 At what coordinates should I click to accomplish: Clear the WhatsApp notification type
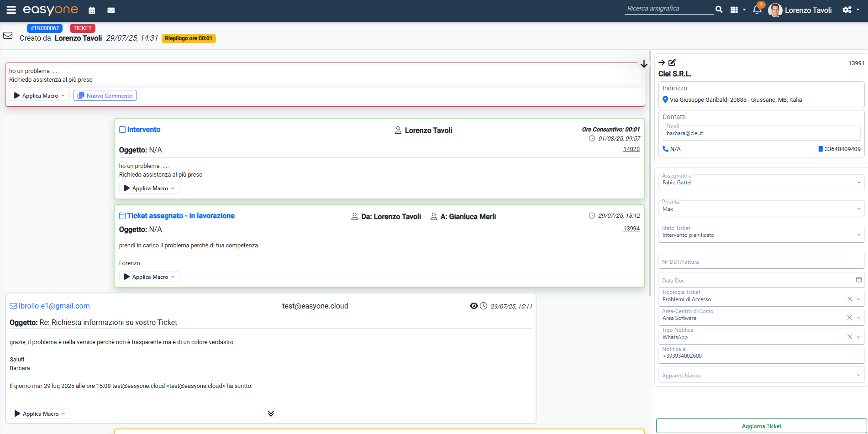click(849, 337)
